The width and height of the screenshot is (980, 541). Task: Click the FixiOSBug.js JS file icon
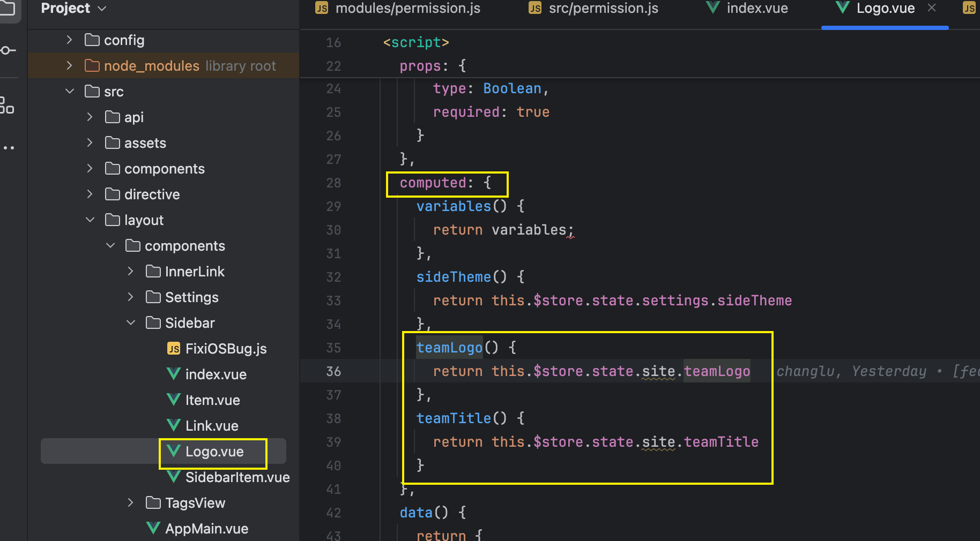[x=174, y=349]
